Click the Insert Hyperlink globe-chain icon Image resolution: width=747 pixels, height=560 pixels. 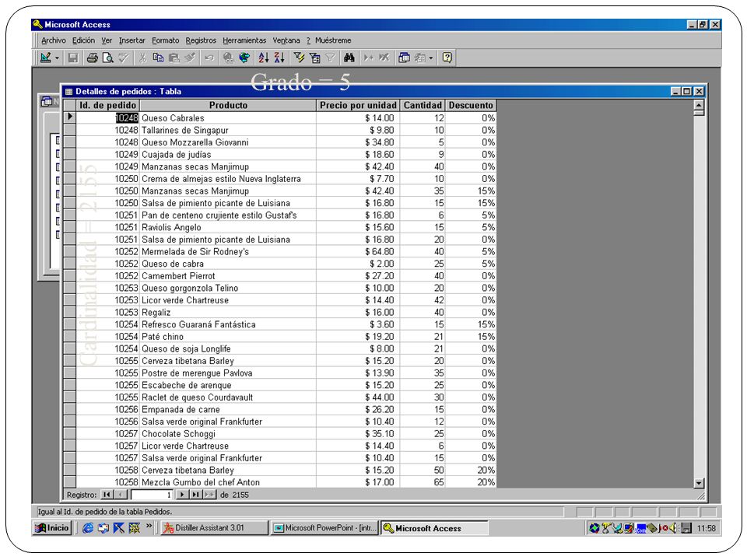[x=229, y=58]
